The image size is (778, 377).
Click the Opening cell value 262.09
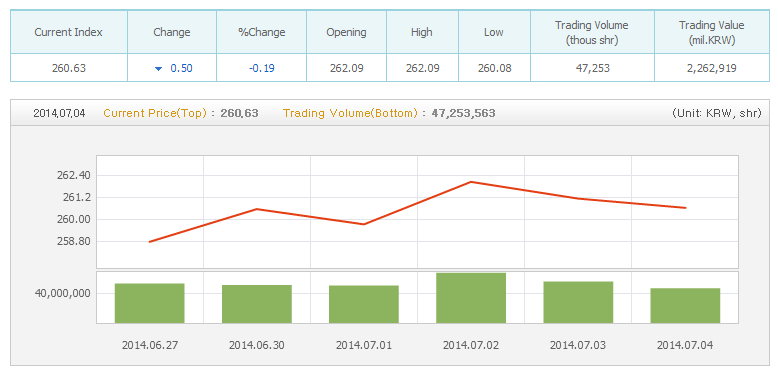tap(346, 68)
